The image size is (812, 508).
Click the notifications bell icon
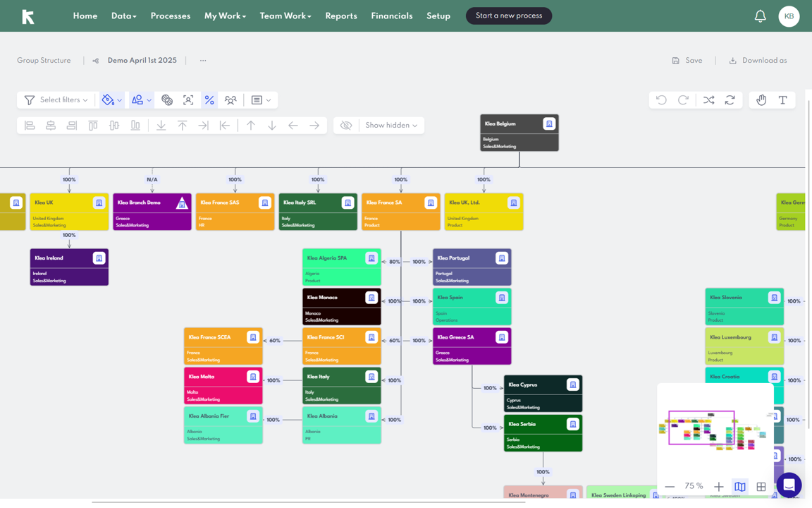coord(760,16)
